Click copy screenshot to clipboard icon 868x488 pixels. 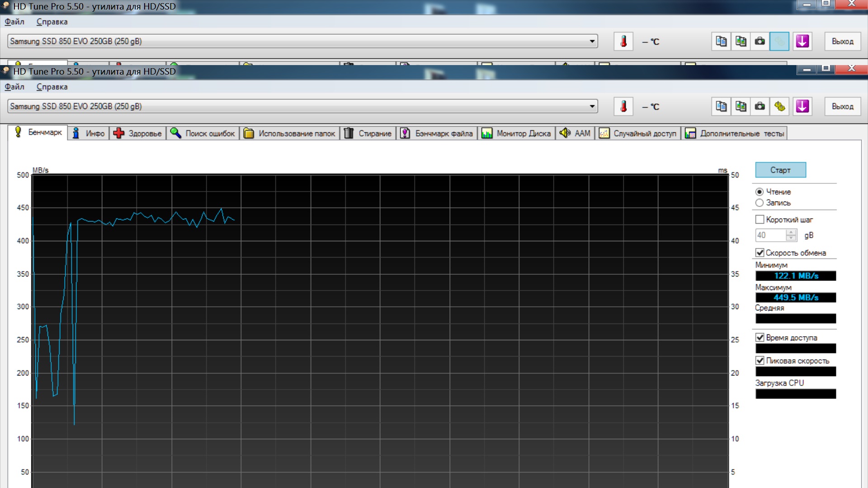tap(741, 107)
